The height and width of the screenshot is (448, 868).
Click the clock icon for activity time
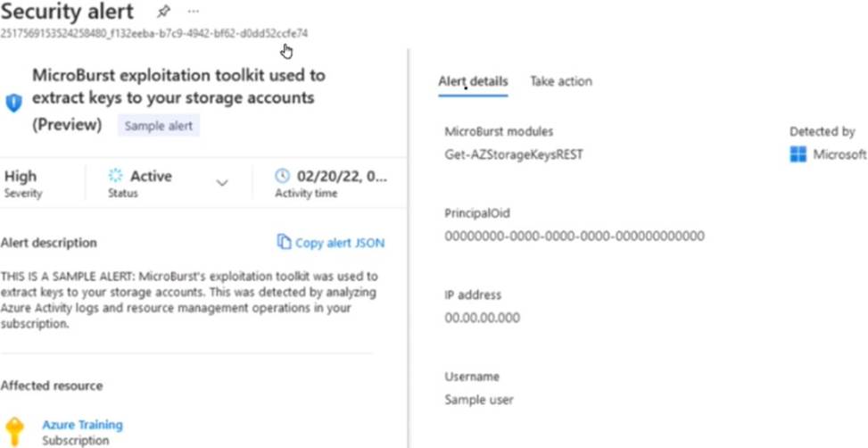pyautogui.click(x=282, y=176)
